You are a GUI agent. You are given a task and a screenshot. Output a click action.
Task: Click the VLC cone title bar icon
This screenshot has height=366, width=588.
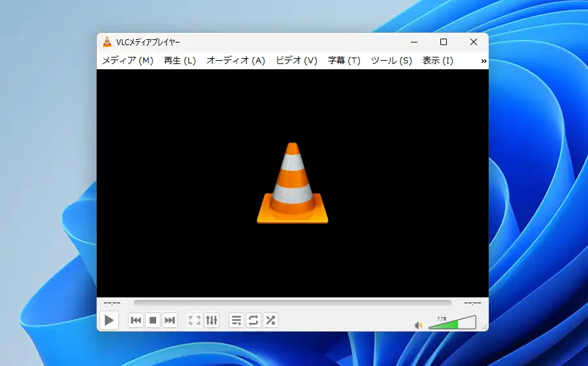tap(107, 42)
